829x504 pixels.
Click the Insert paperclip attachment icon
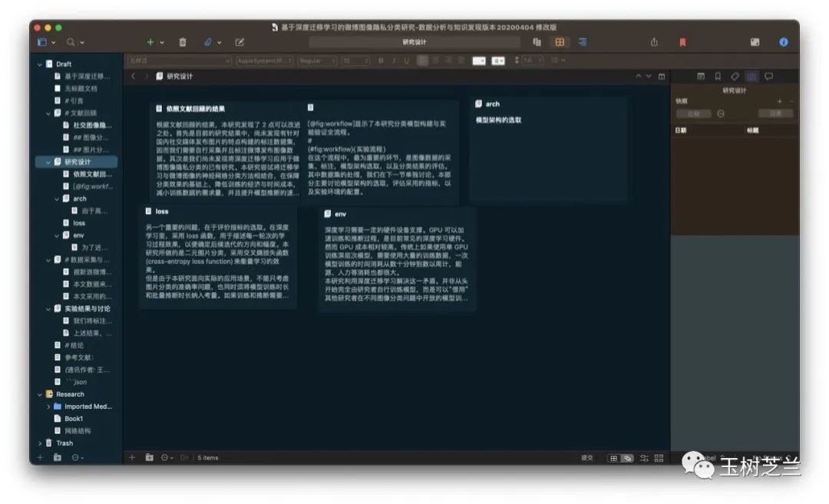(208, 42)
